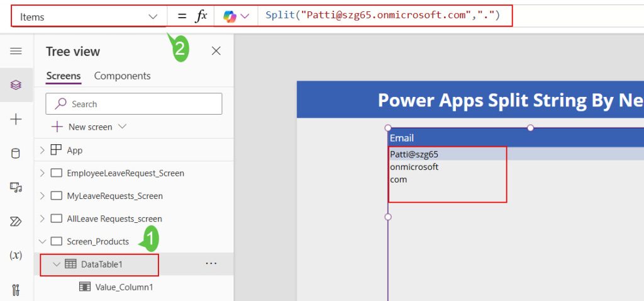This screenshot has width=644, height=301.
Task: Expand the App tree node
Action: 42,150
